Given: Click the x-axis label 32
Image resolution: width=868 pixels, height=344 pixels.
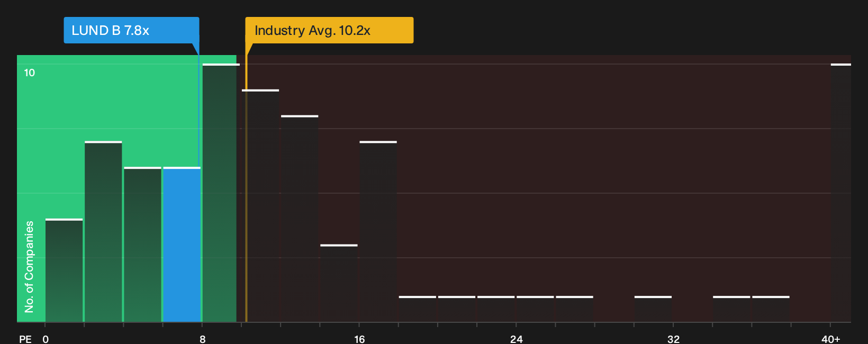Looking at the screenshot, I should 673,339.
